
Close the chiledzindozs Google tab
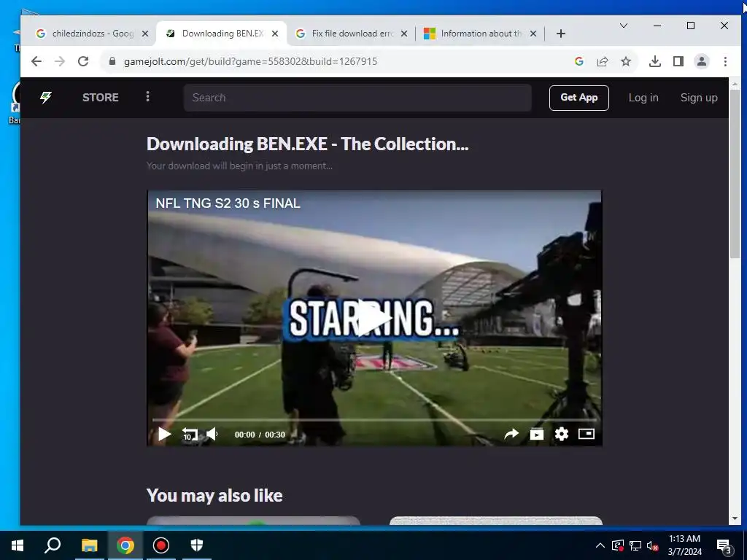coord(145,34)
